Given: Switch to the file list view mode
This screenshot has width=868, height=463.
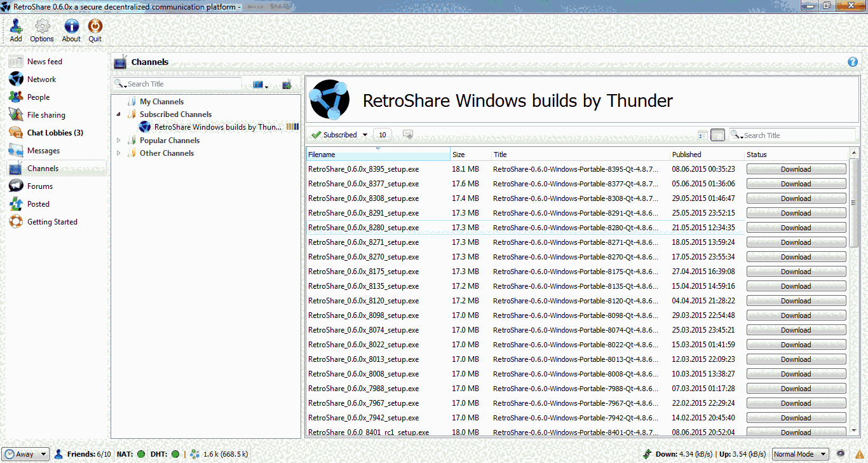Looking at the screenshot, I should (x=717, y=135).
